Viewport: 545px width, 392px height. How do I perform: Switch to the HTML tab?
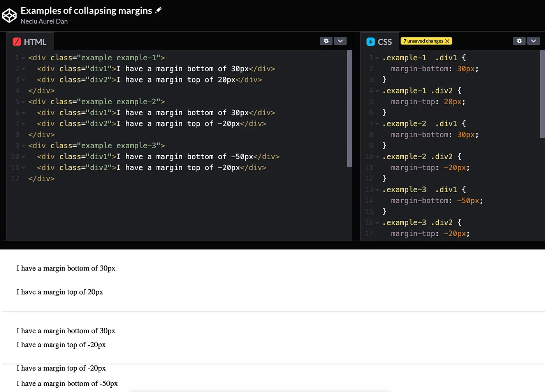[x=34, y=41]
